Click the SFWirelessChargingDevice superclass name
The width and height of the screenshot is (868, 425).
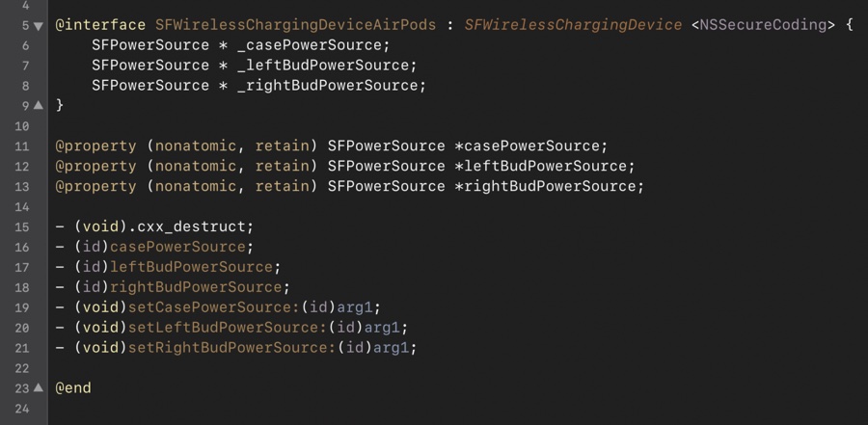[x=573, y=25]
